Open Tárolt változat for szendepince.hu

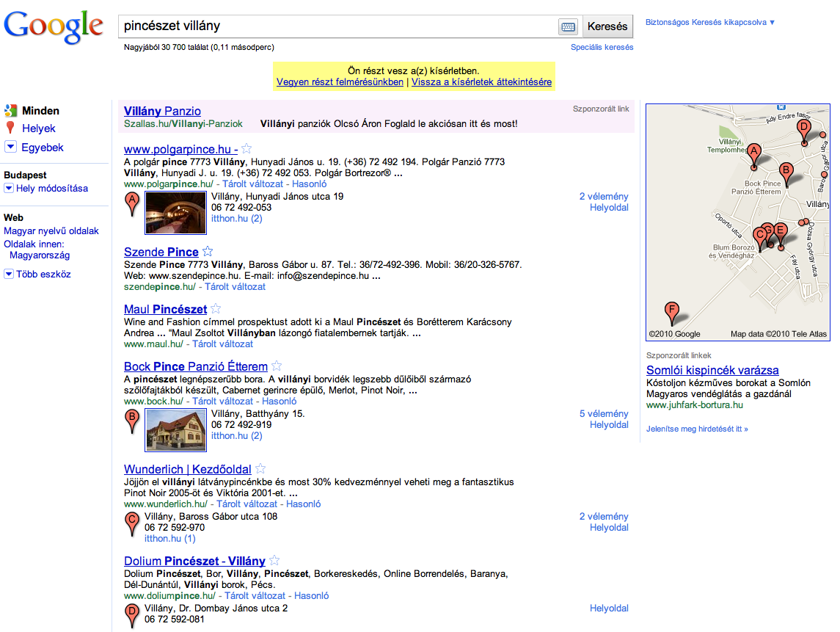(x=235, y=287)
